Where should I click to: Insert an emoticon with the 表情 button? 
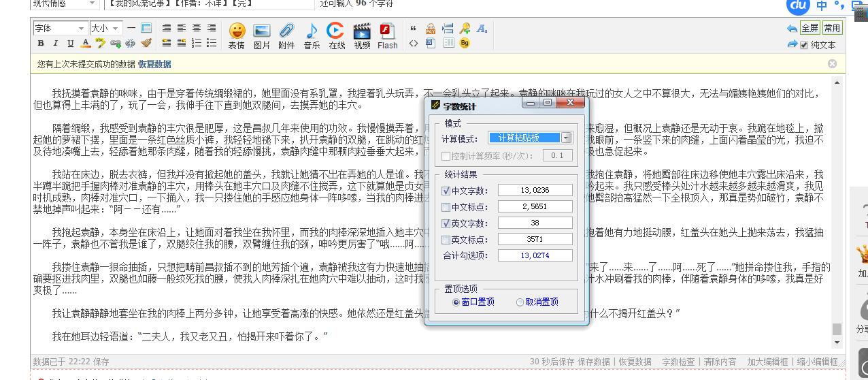click(x=237, y=35)
